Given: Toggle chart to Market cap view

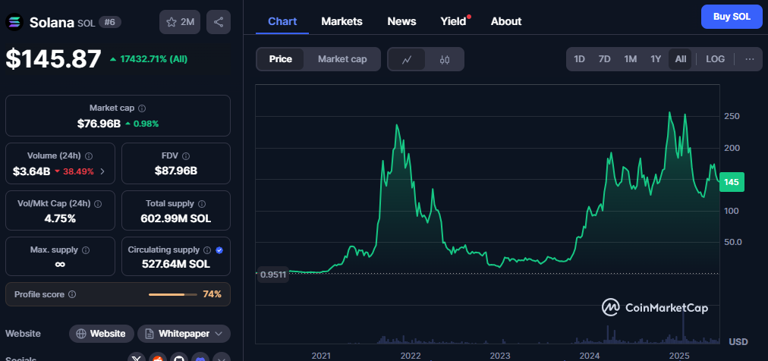Looking at the screenshot, I should [342, 59].
